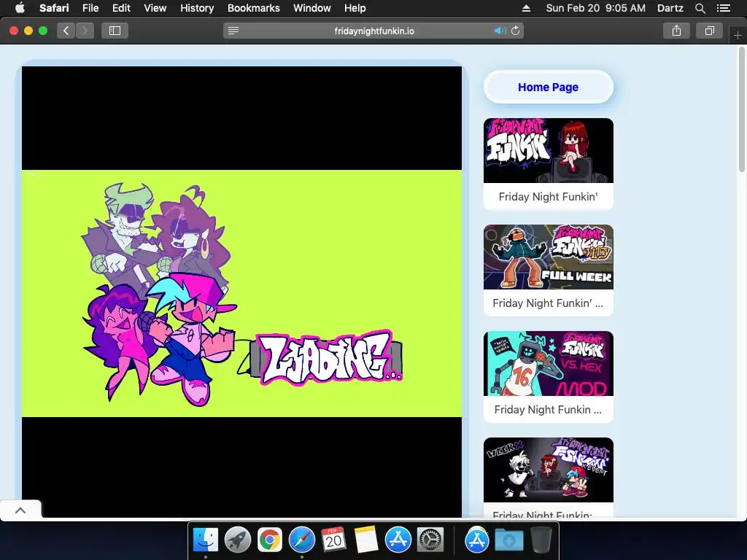The height and width of the screenshot is (560, 747).
Task: Open Downloads folder in the Dock
Action: [508, 540]
